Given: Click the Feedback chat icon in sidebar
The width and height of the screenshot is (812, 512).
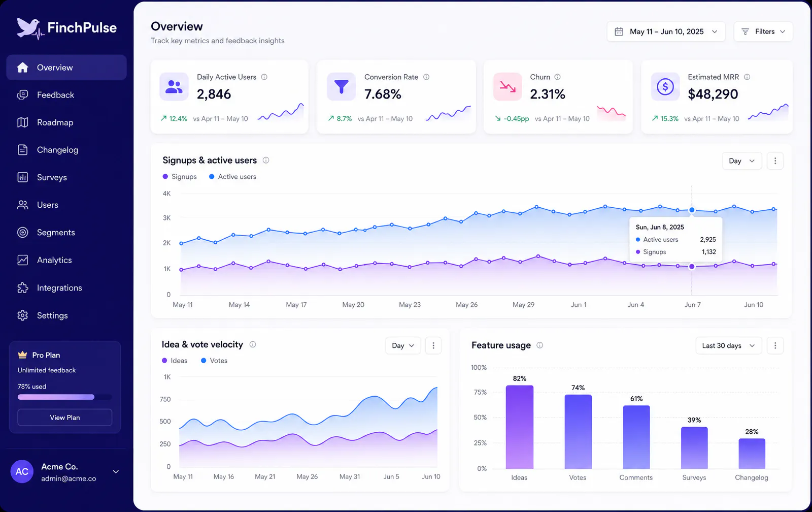Looking at the screenshot, I should click(x=22, y=95).
